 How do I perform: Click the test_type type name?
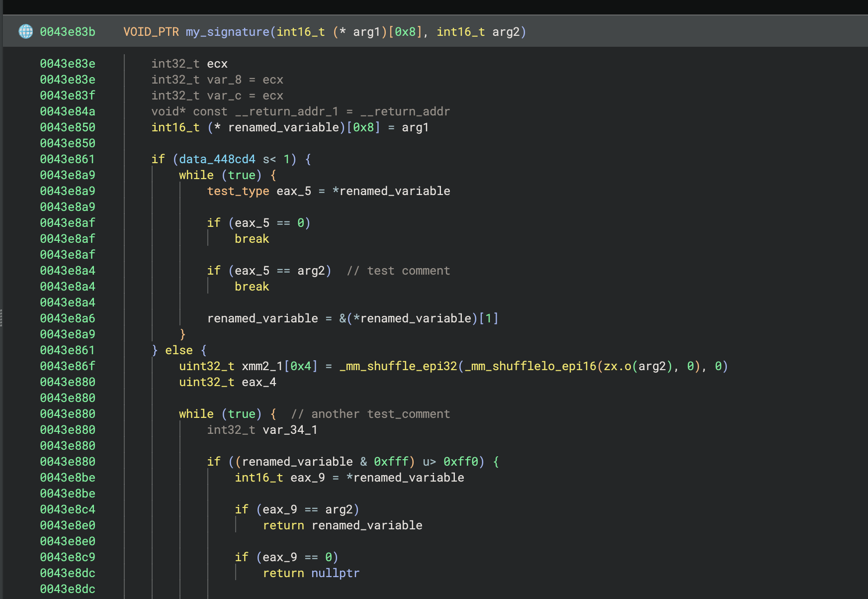point(238,191)
